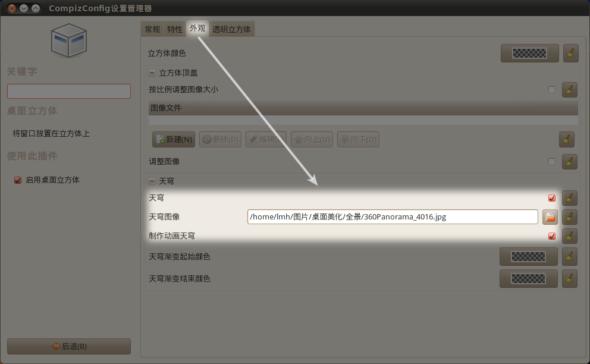The width and height of the screenshot is (590, 364).
Task: Toggle 制作动画天穹 checkbox
Action: pos(551,236)
